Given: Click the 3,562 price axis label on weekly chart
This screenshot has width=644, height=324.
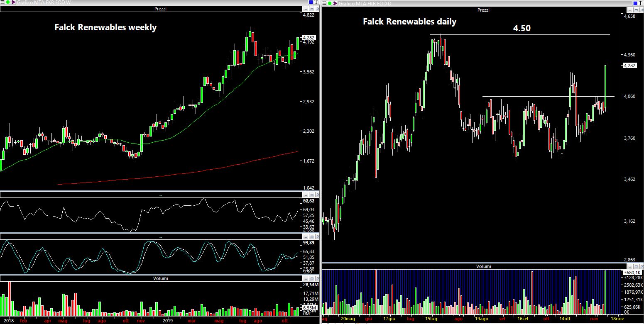Looking at the screenshot, I should point(309,71).
